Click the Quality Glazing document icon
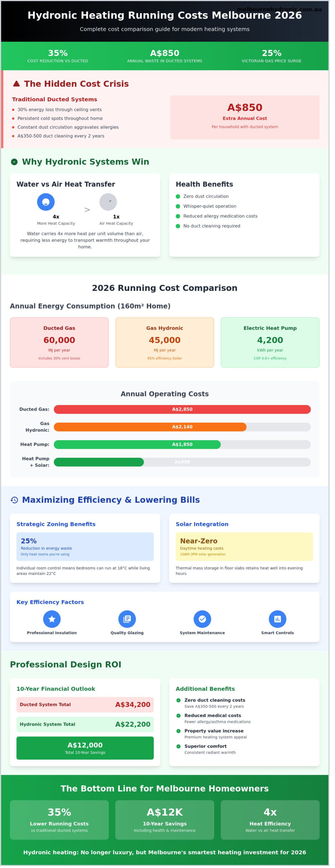The height and width of the screenshot is (868, 335). tap(127, 619)
